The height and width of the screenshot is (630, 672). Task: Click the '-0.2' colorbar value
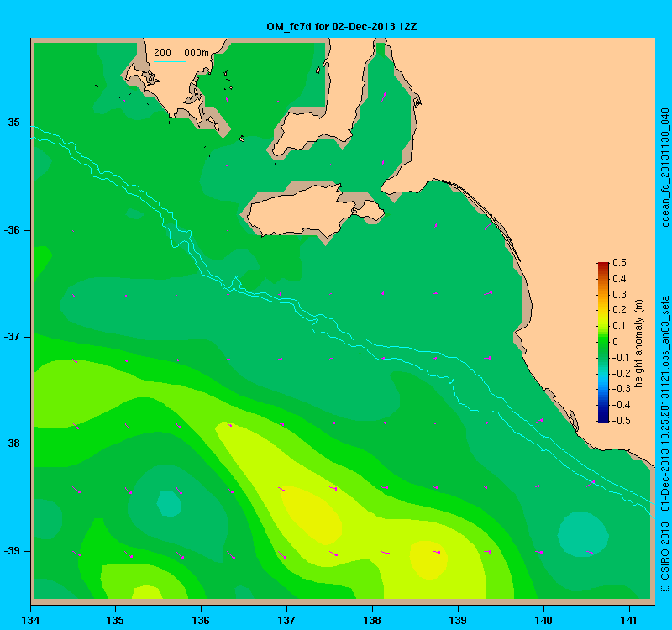click(622, 373)
